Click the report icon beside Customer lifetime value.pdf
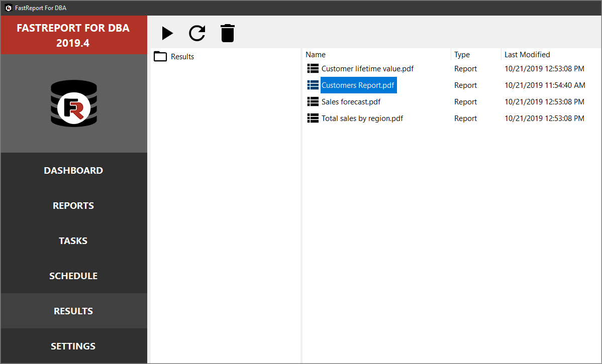The height and width of the screenshot is (364, 602). click(313, 68)
